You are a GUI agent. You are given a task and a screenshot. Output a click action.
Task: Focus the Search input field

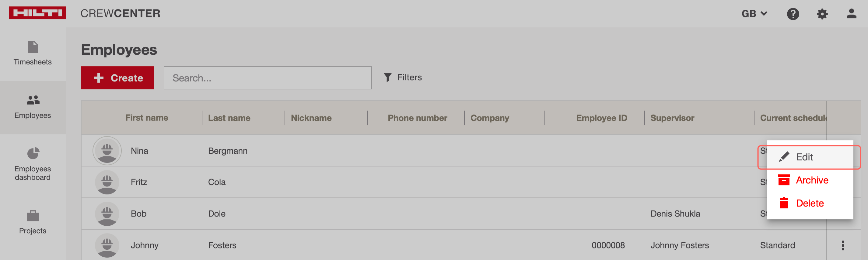click(x=268, y=78)
